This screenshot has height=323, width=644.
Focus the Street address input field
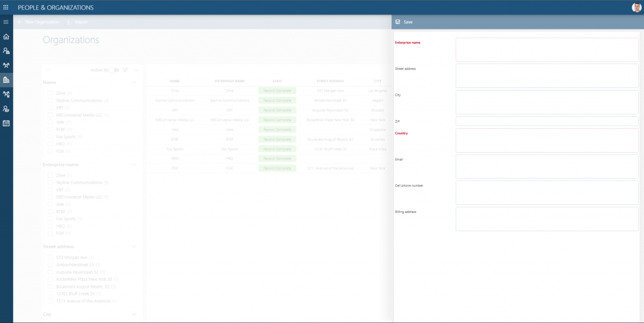click(547, 76)
